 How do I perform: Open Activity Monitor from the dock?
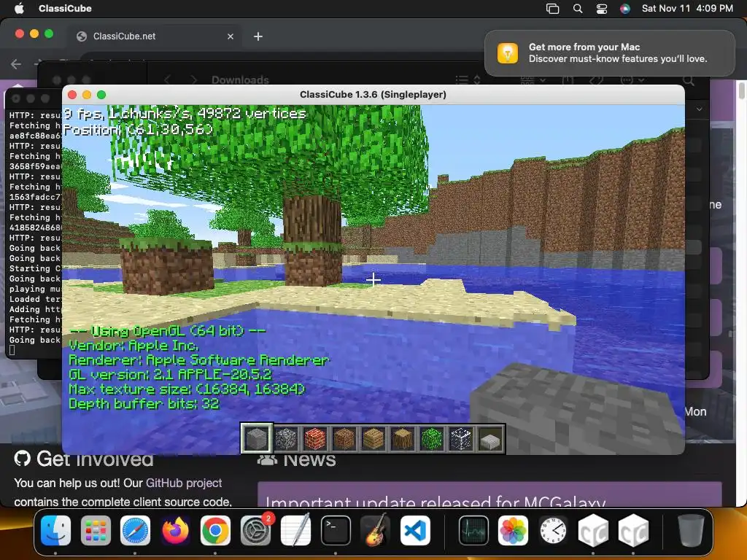[x=473, y=530]
